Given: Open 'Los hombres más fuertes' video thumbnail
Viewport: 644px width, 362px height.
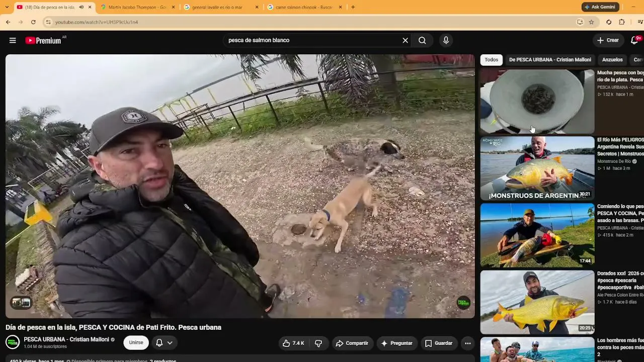Looking at the screenshot, I should click(x=537, y=349).
